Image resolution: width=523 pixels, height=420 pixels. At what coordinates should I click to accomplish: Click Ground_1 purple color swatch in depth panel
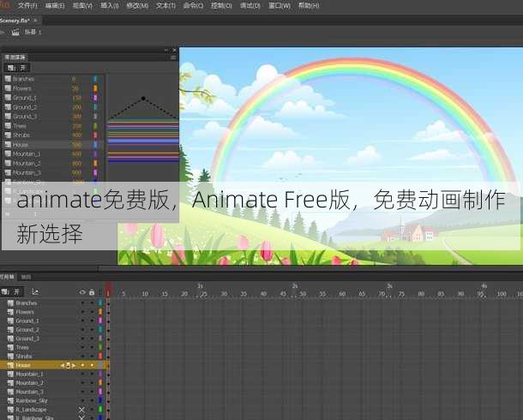[95, 98]
